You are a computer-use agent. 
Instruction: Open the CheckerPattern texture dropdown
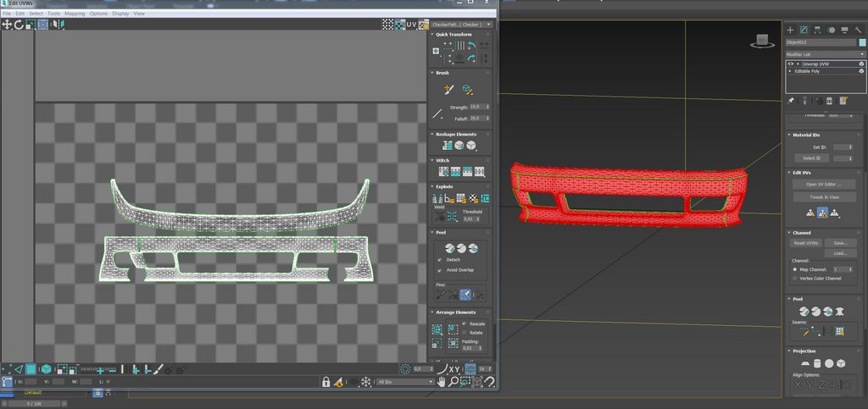point(462,25)
